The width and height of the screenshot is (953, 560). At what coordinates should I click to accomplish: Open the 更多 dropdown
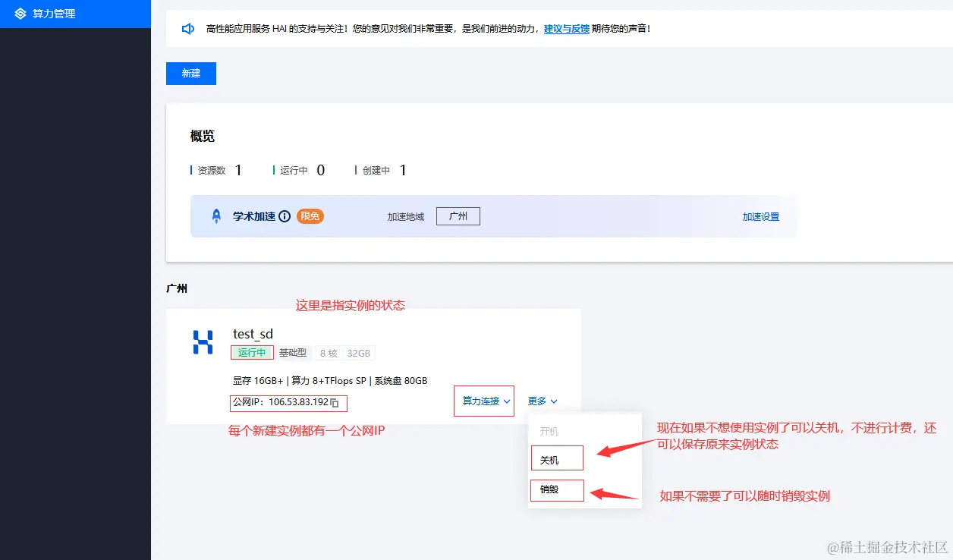point(543,401)
